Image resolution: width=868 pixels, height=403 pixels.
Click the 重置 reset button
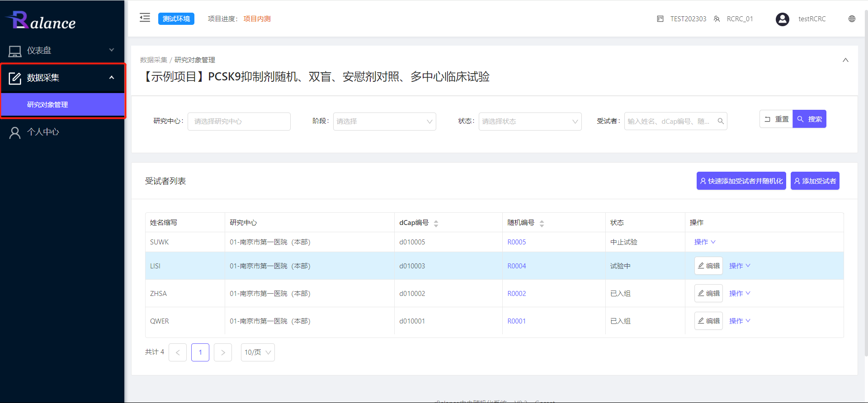coord(776,119)
